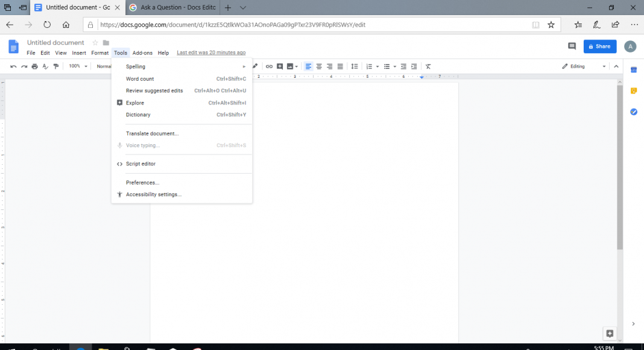The width and height of the screenshot is (644, 350).
Task: Open the View menu
Action: 61,53
